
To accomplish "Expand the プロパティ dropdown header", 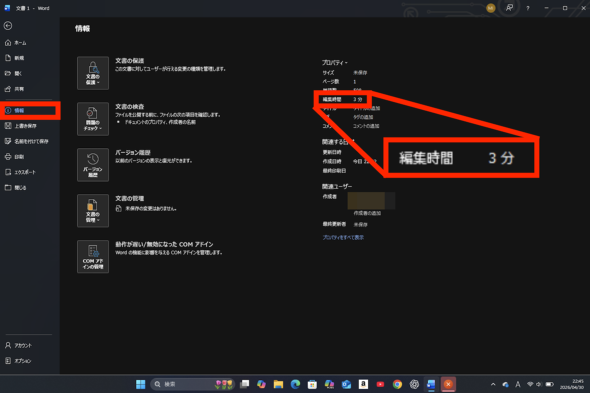I will click(335, 62).
